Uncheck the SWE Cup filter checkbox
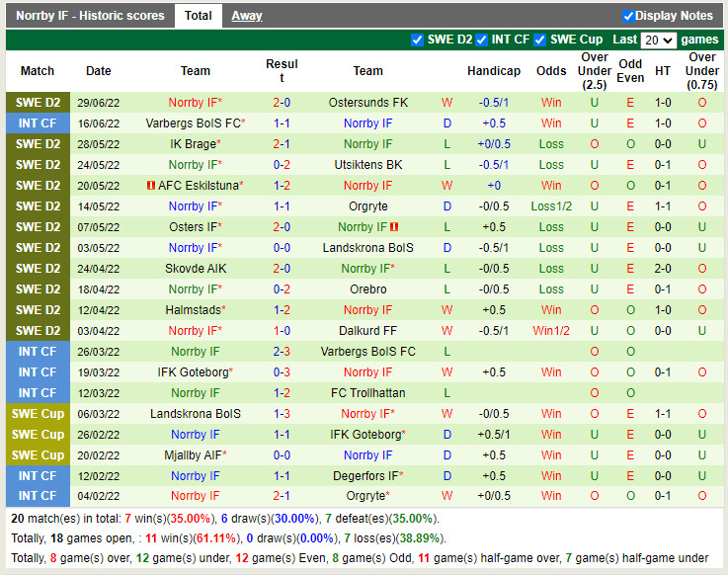 tap(539, 40)
